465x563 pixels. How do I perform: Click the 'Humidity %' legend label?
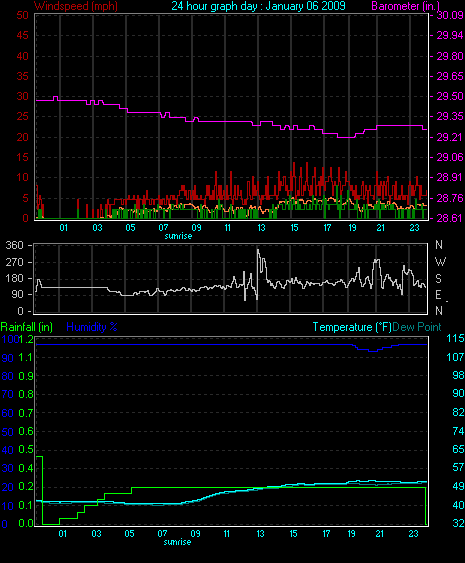(92, 327)
